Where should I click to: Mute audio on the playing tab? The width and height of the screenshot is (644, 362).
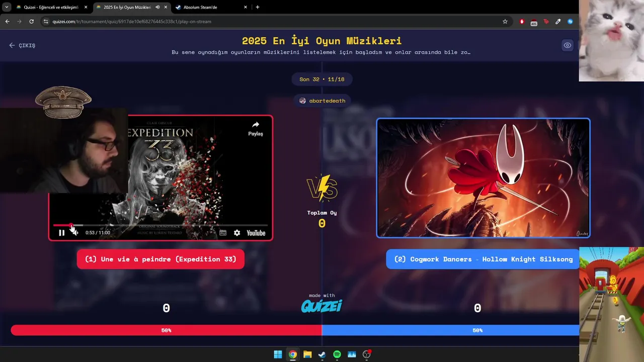(x=157, y=7)
